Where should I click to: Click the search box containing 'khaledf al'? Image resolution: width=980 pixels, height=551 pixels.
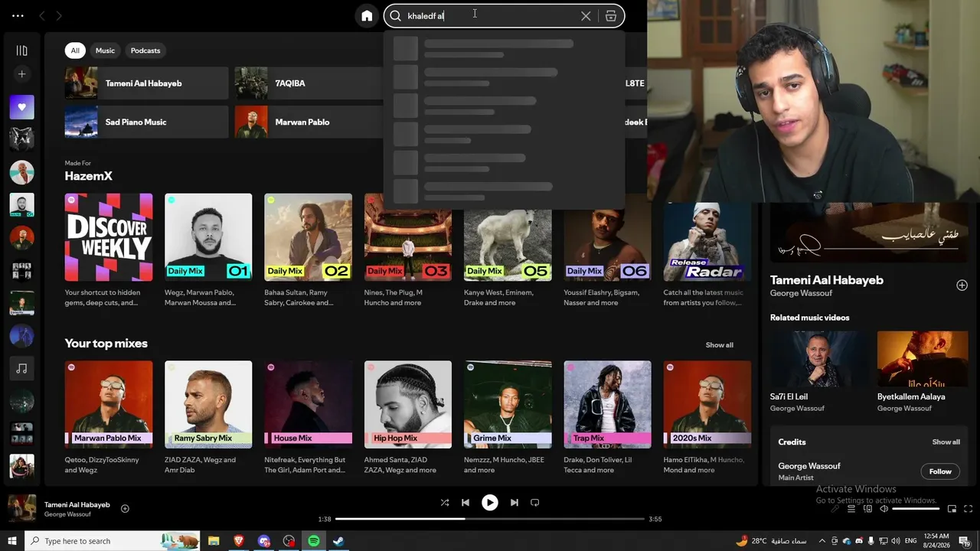504,16
